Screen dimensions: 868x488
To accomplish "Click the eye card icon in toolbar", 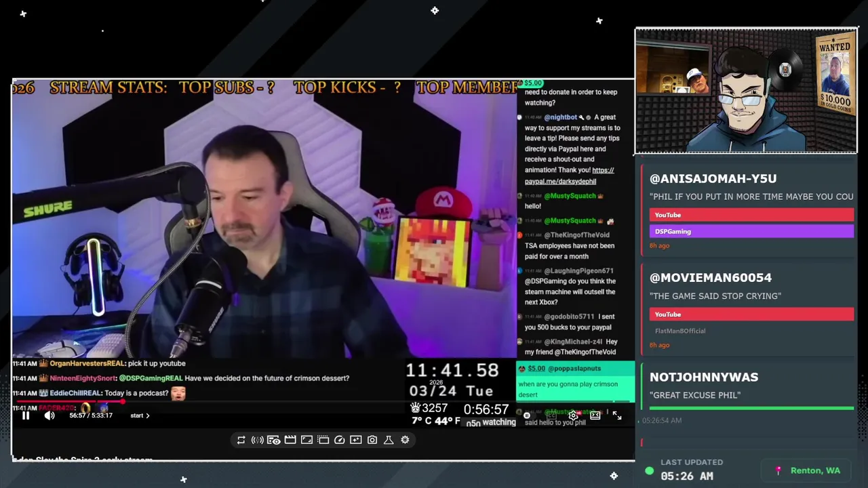I will [273, 440].
